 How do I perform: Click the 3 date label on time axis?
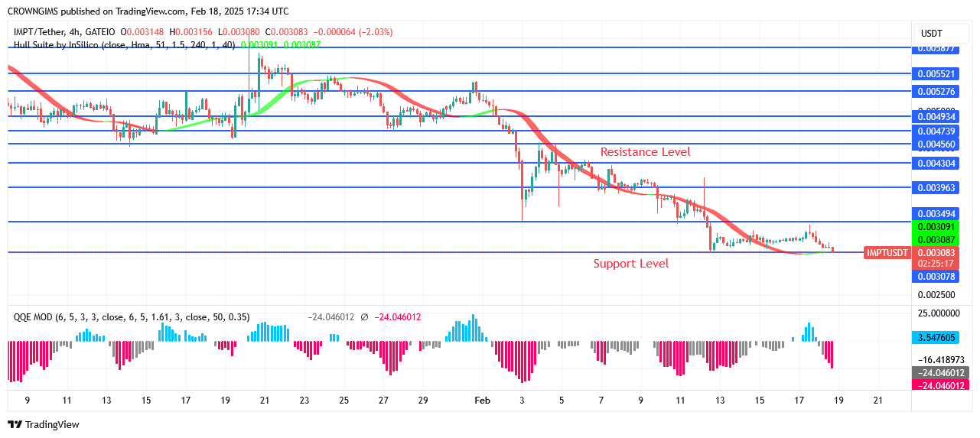tap(522, 400)
